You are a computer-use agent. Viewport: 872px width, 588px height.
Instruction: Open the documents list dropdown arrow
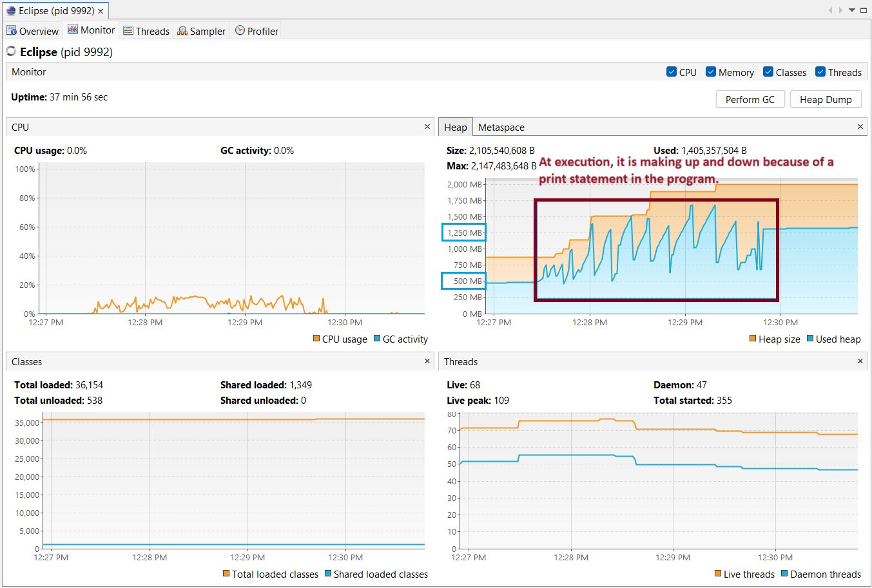pyautogui.click(x=852, y=10)
